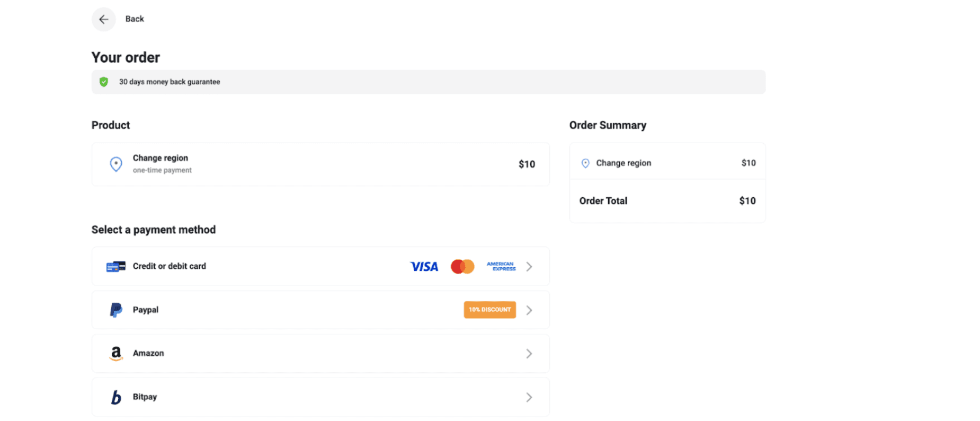
Task: Expand the Amazon payment chevron
Action: tap(529, 354)
